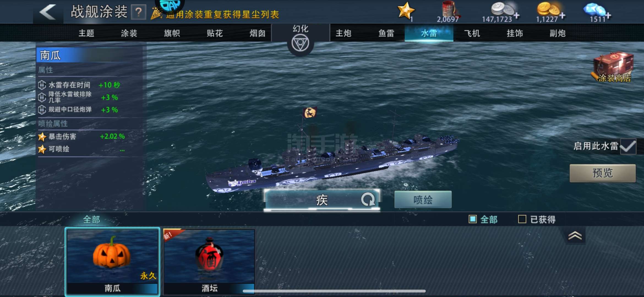Toggle the 启用此水雷 checkbox
Viewport: 644px width, 297px height.
click(628, 146)
